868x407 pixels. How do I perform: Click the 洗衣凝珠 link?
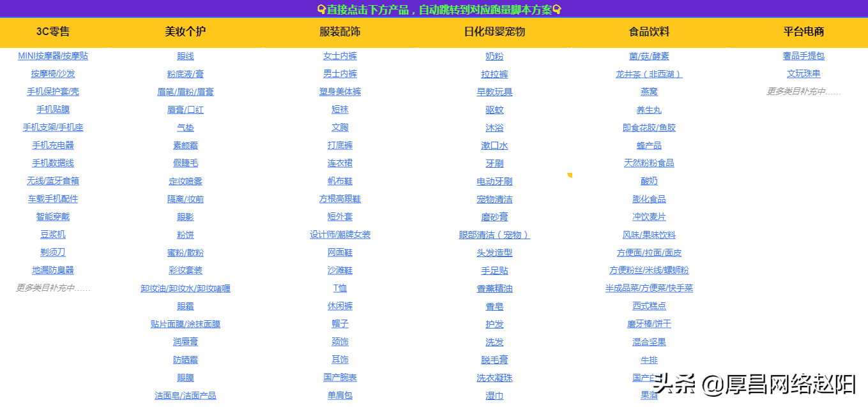tap(494, 378)
